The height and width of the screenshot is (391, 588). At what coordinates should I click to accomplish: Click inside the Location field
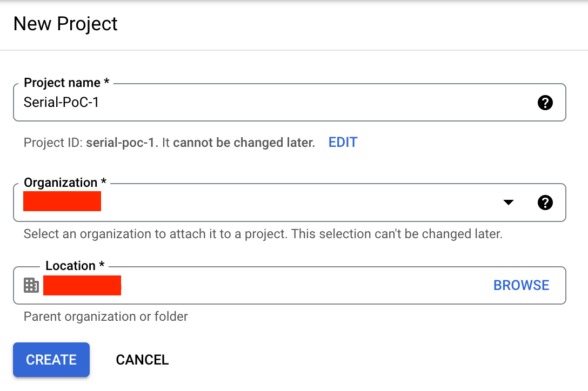point(290,285)
